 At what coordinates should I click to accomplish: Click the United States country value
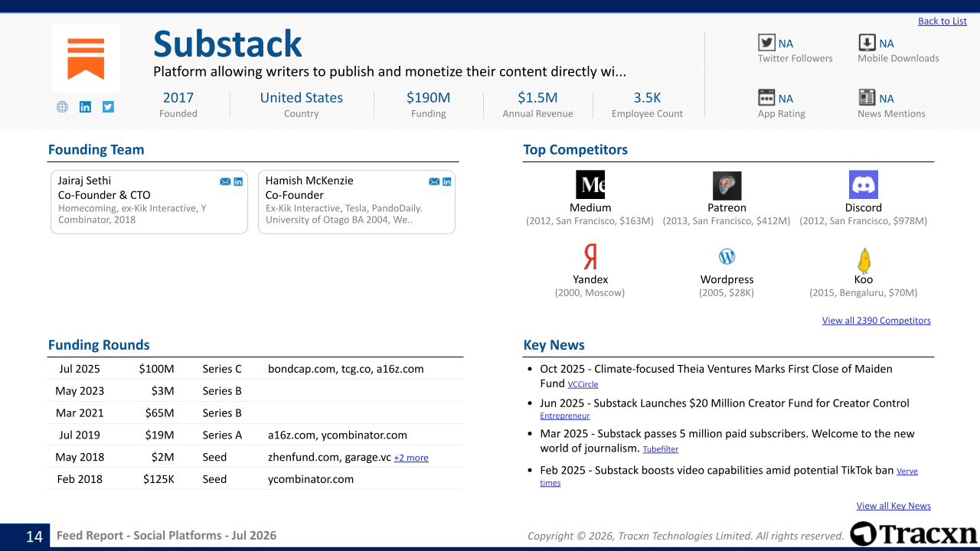click(302, 98)
